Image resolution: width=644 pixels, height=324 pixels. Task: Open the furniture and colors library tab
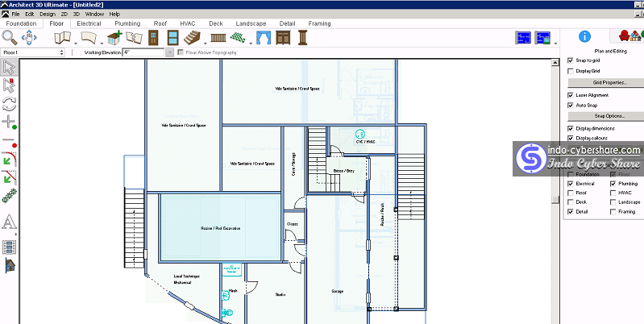click(629, 35)
